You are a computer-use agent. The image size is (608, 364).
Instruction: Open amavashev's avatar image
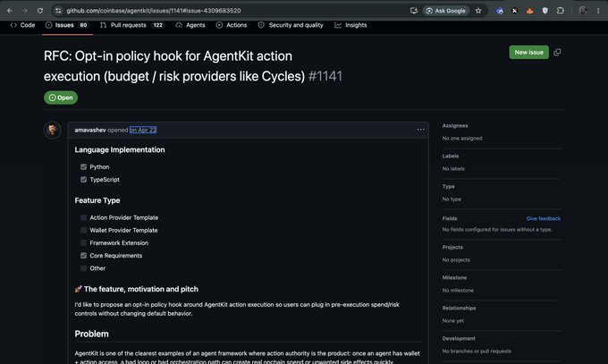[x=53, y=130]
